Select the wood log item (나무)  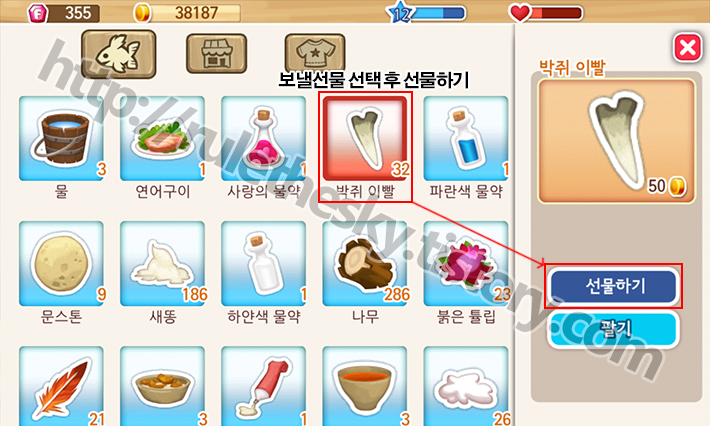click(x=365, y=264)
